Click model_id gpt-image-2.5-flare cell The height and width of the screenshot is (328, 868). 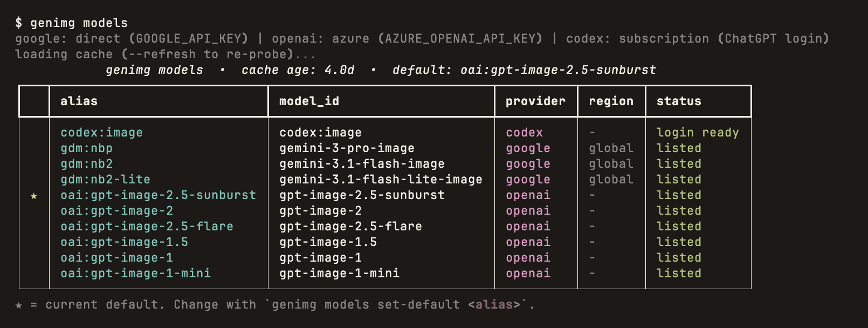click(350, 227)
